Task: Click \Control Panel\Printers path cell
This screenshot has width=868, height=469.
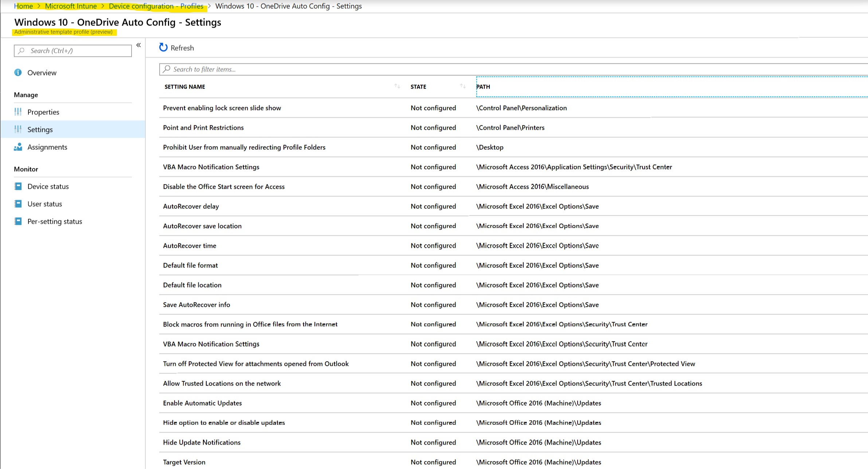Action: pos(510,128)
